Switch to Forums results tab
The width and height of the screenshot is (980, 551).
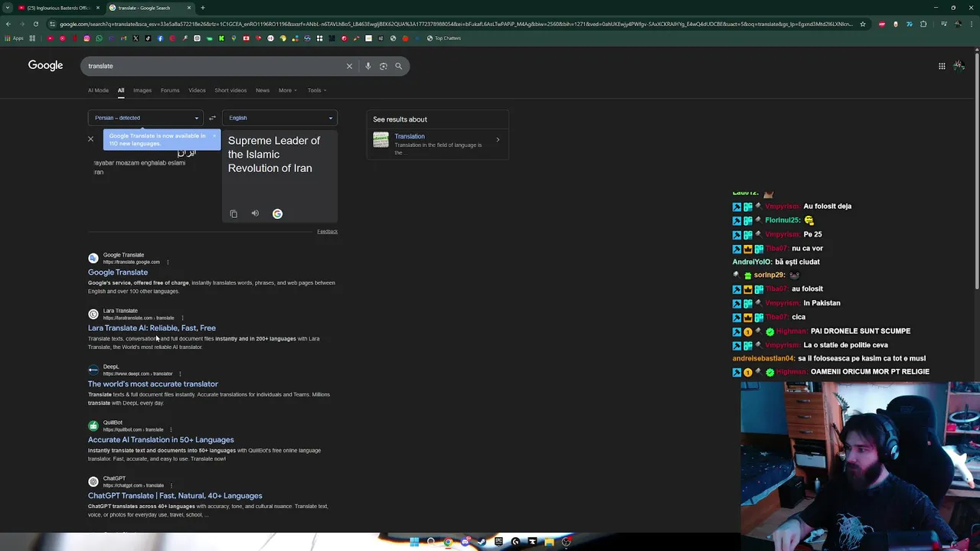tap(170, 90)
